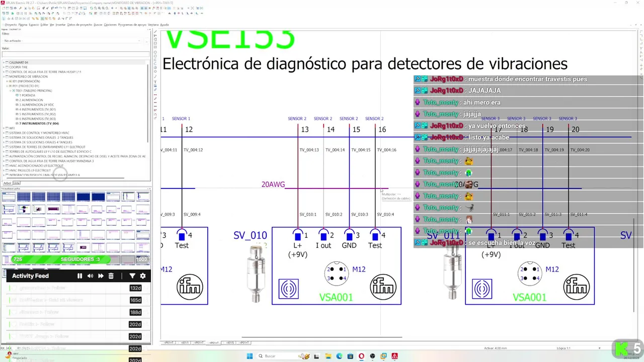Expand SISTEMA DE CONTROL Y MONITOREO HVAC
Screen dimensions: 644x362
pyautogui.click(x=4, y=133)
